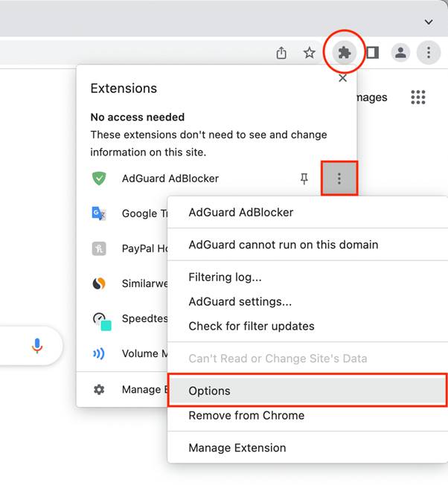Choose Manage Extension menu entry
Image resolution: width=448 pixels, height=485 pixels.
point(307,448)
